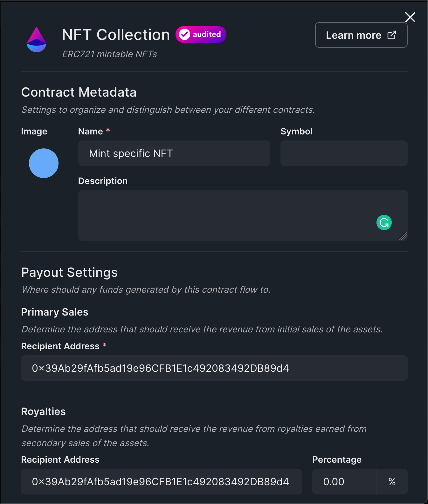
Task: Click the ERC721 mintable NFTs subtitle
Action: pyautogui.click(x=109, y=54)
